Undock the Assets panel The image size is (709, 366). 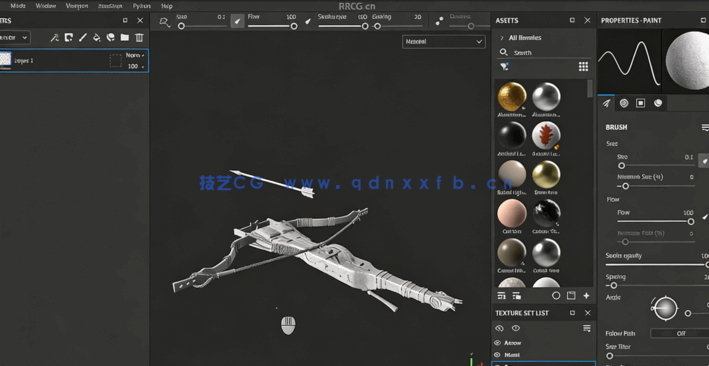point(572,20)
